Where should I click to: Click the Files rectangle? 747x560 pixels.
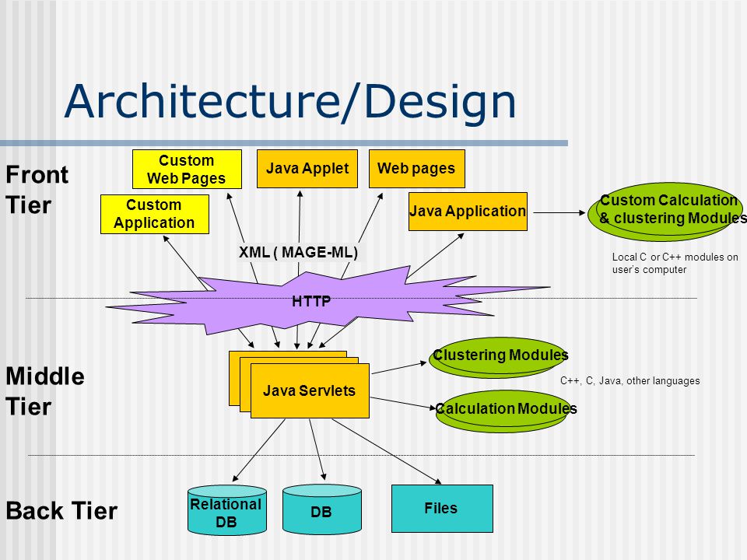point(442,509)
